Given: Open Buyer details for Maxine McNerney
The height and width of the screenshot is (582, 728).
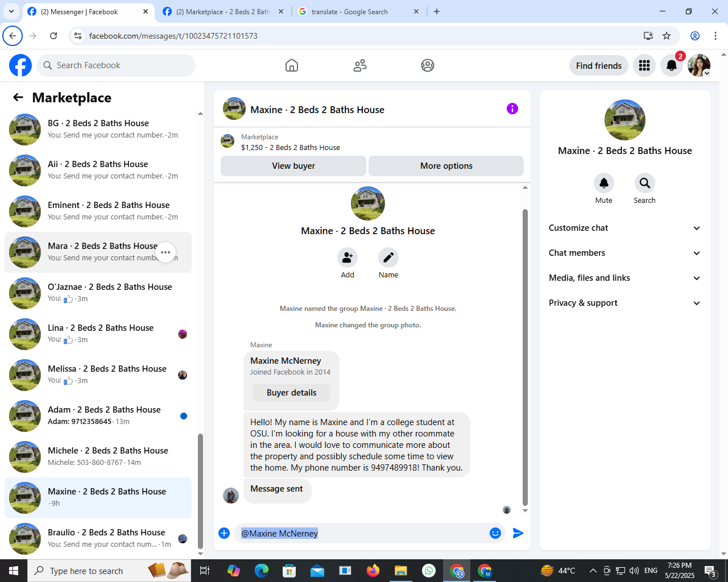Looking at the screenshot, I should (x=292, y=393).
